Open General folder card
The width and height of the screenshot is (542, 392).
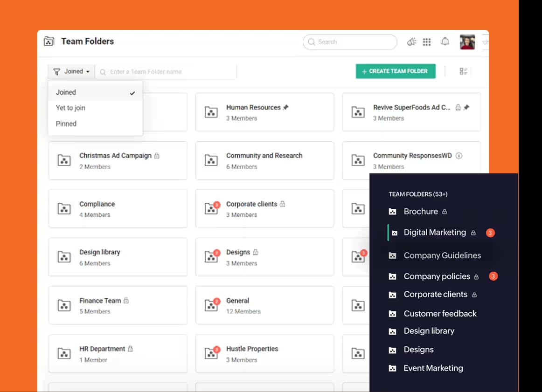[265, 305]
